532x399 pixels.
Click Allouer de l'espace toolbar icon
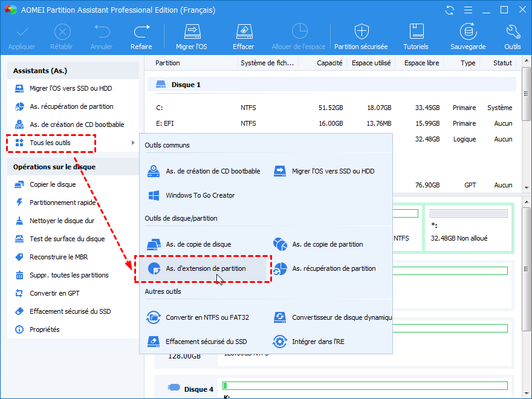(x=299, y=31)
